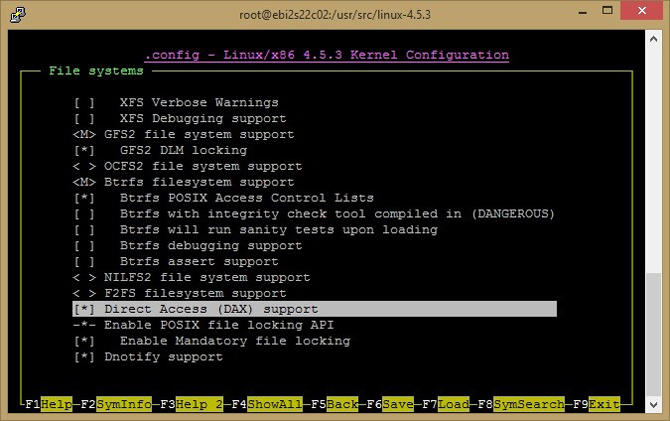Viewport: 670px width, 421px height.
Task: Click F1 Help button
Action: [x=49, y=404]
